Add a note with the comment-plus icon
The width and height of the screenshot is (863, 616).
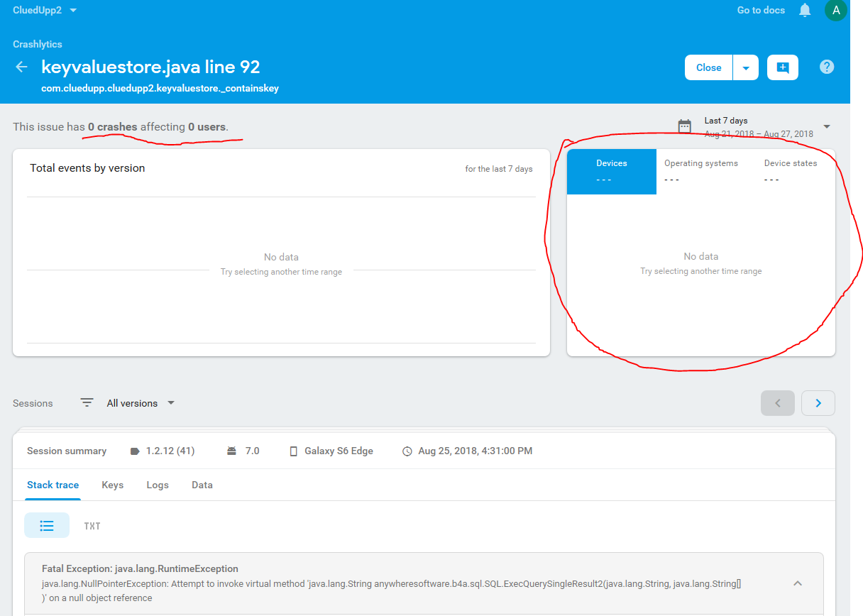[x=783, y=67]
